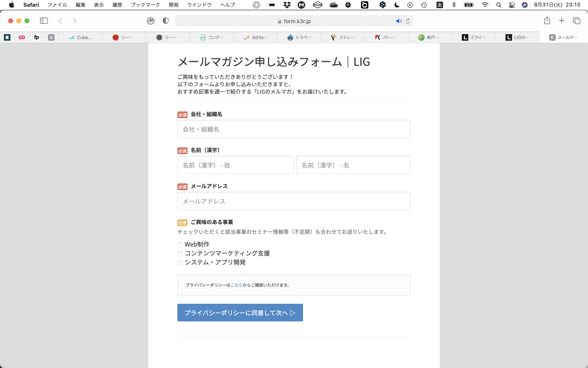Open Siri from the menu bar

pos(525,5)
